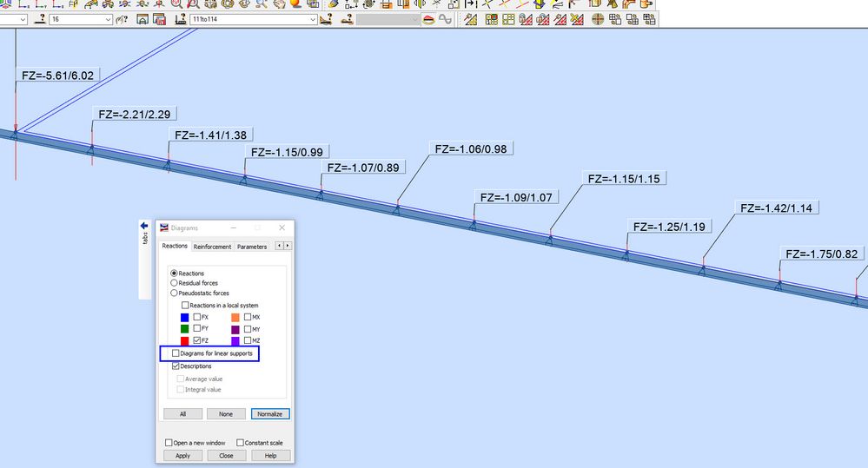868x468 pixels.
Task: Enable Diagrams for linear supports checkbox
Action: (x=176, y=353)
